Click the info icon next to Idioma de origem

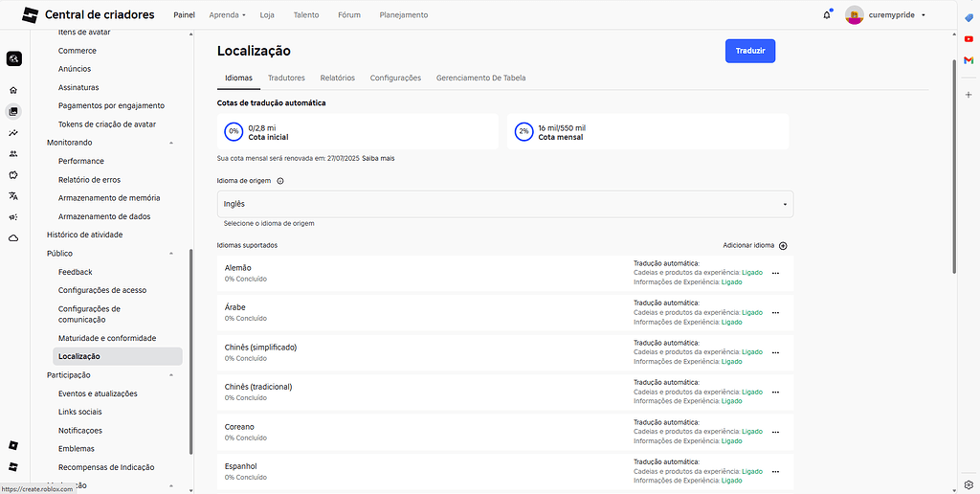[x=280, y=181]
